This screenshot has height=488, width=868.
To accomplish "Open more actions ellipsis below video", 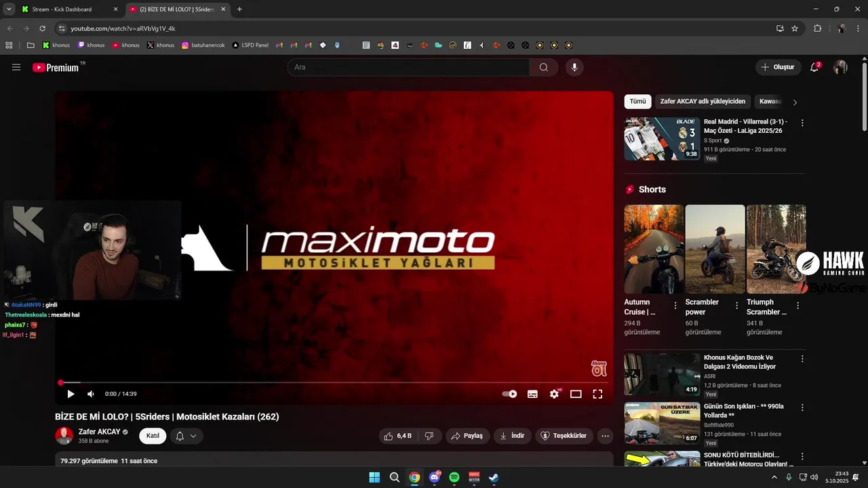I will [x=606, y=436].
